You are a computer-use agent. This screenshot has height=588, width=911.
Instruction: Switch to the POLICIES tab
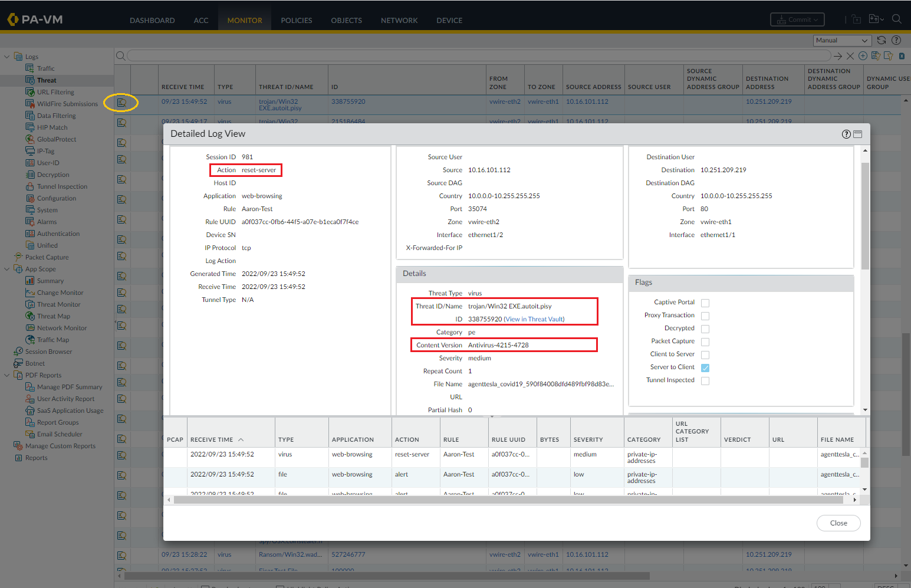coord(296,20)
